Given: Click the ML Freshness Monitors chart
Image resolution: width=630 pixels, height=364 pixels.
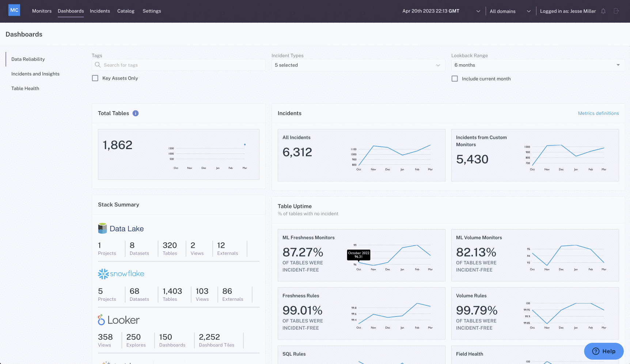Looking at the screenshot, I should tap(392, 257).
